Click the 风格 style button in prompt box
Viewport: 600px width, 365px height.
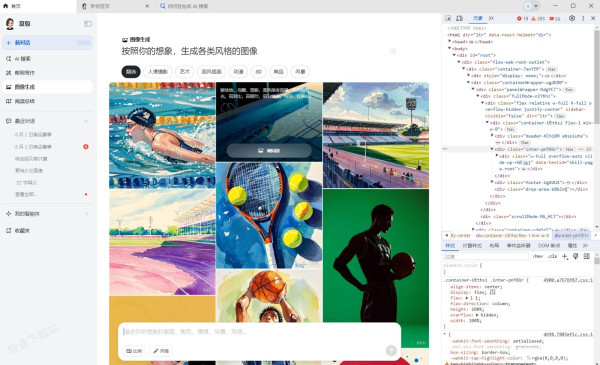tap(161, 351)
